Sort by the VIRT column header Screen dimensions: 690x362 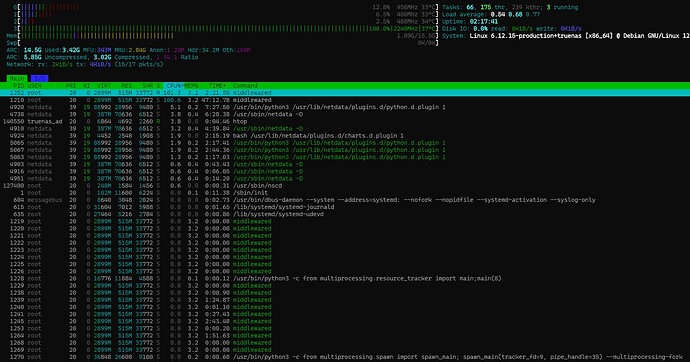coord(104,86)
